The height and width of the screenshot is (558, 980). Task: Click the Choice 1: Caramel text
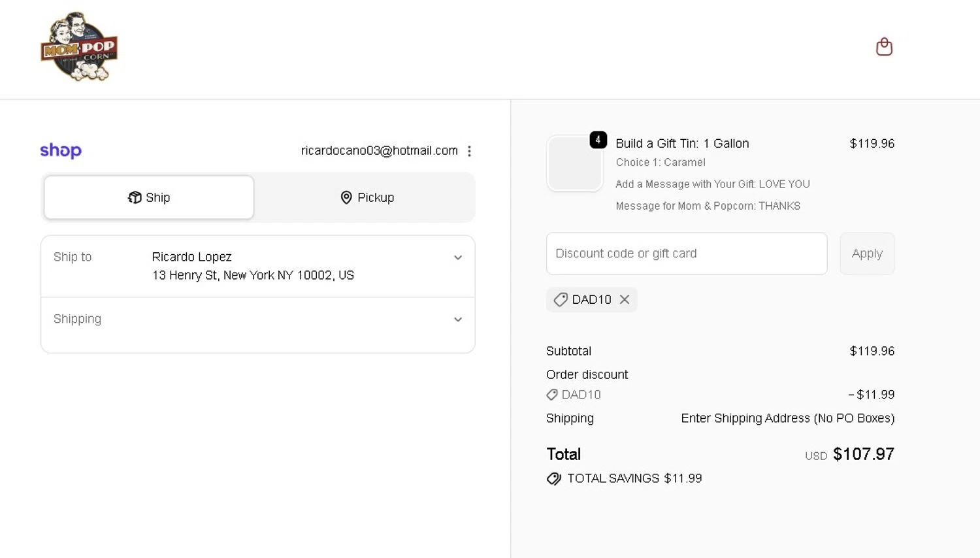click(x=661, y=162)
